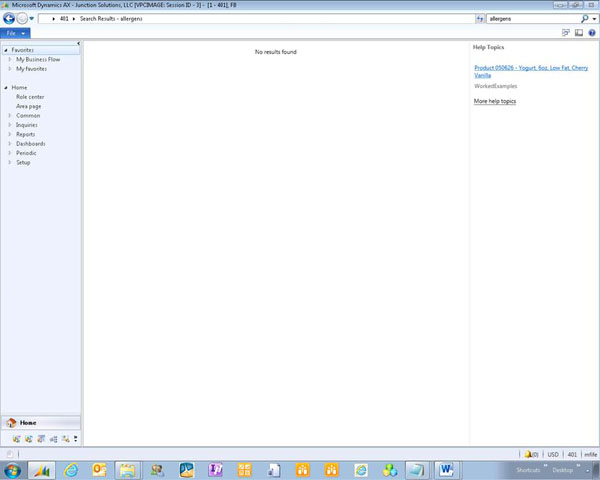Click the Windows list icon near Help
This screenshot has height=480, width=600.
click(566, 33)
